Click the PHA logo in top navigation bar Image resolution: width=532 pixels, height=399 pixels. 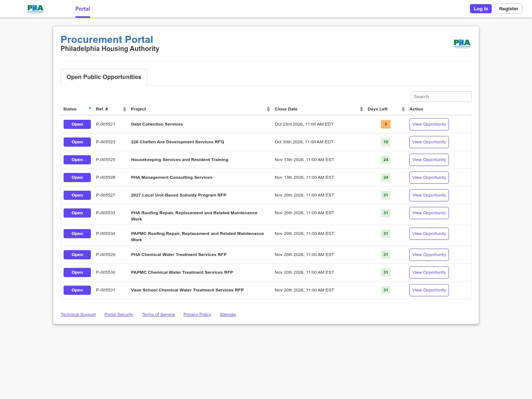pyautogui.click(x=35, y=9)
